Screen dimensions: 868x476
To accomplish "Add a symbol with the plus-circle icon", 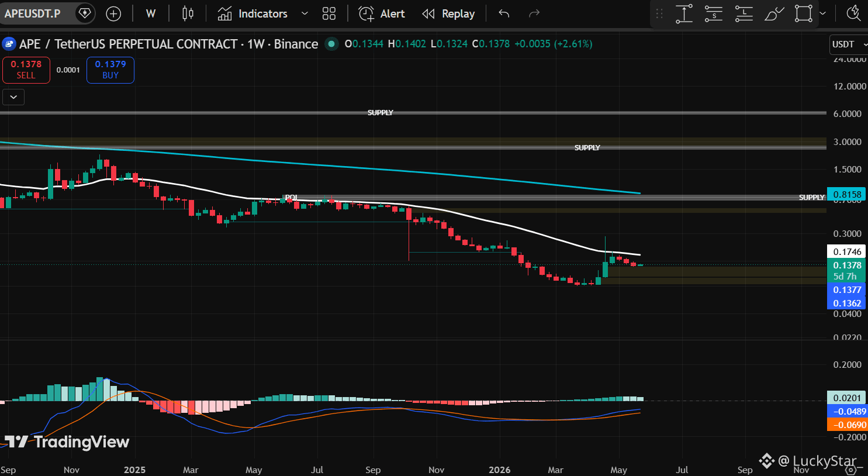I will 113,13.
